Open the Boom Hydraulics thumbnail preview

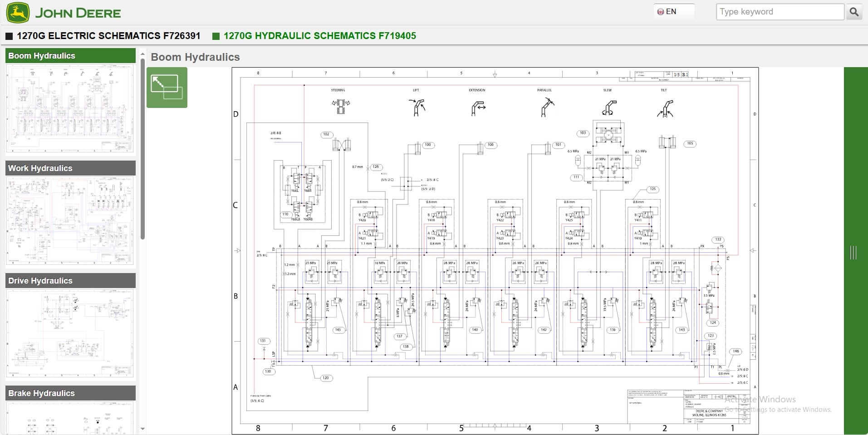(70, 108)
